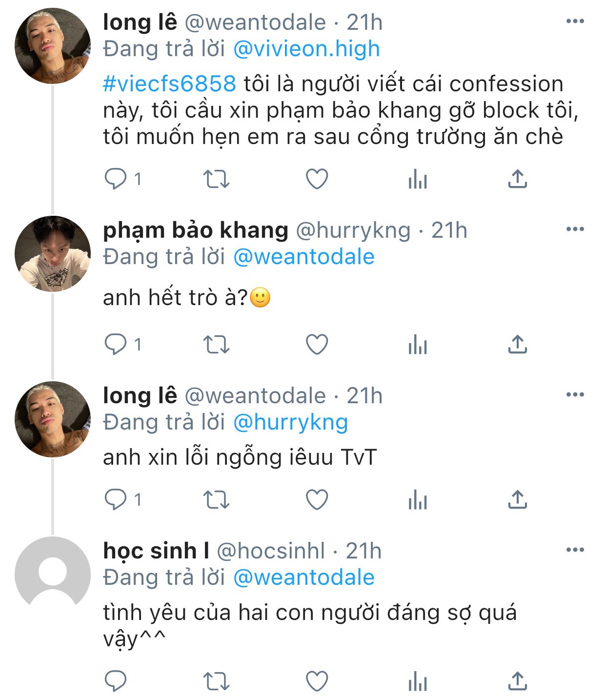This screenshot has height=700, width=606.
Task: Open học sinh l's default avatar
Action: [x=53, y=575]
